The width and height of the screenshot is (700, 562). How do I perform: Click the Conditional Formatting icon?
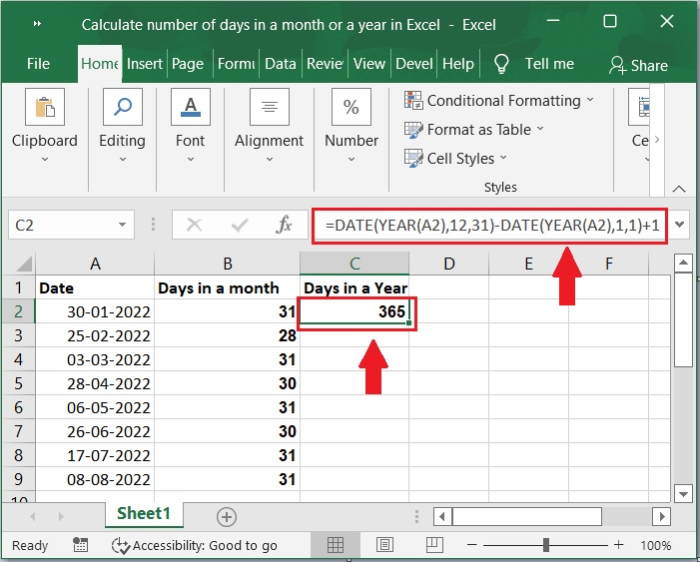(413, 100)
